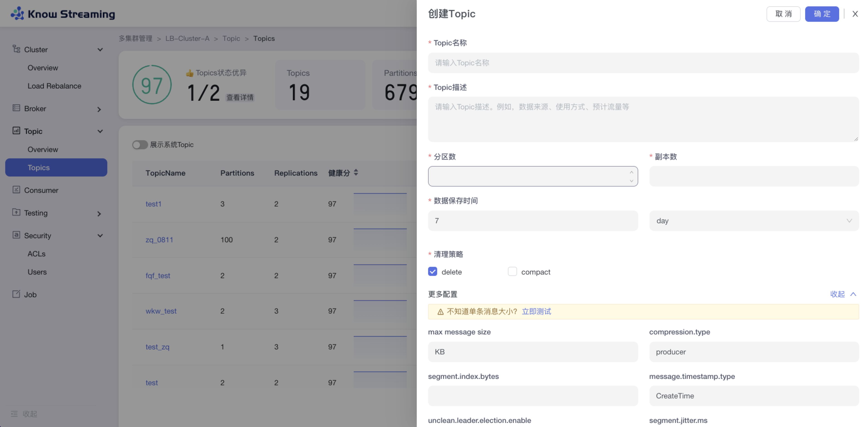Click the Cluster sidebar icon
The image size is (868, 427).
[16, 49]
